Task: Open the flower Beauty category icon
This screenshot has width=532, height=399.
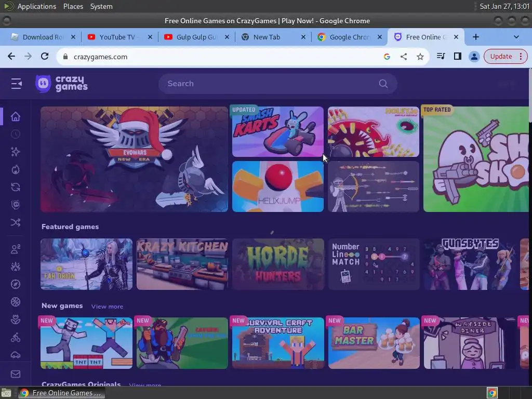Action: click(x=15, y=320)
